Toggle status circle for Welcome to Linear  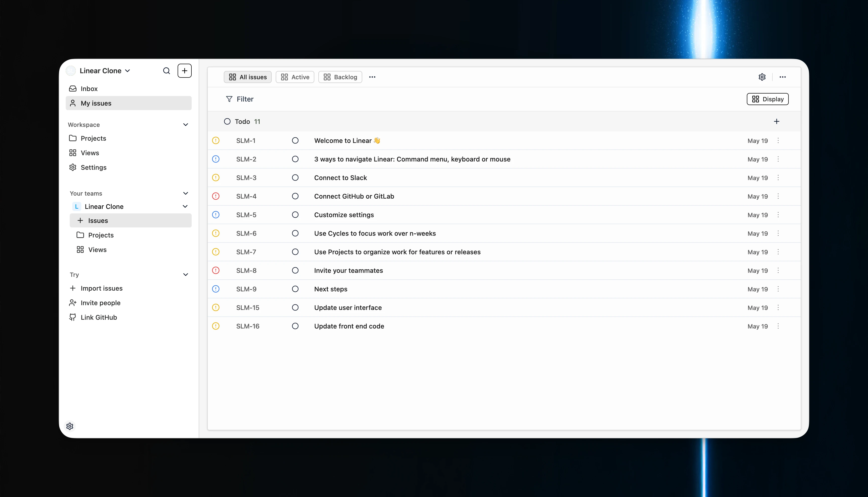point(295,141)
